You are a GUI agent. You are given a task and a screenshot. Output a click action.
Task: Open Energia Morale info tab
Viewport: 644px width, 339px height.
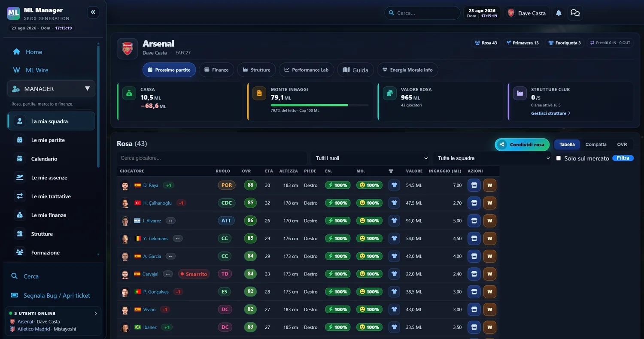pyautogui.click(x=407, y=70)
